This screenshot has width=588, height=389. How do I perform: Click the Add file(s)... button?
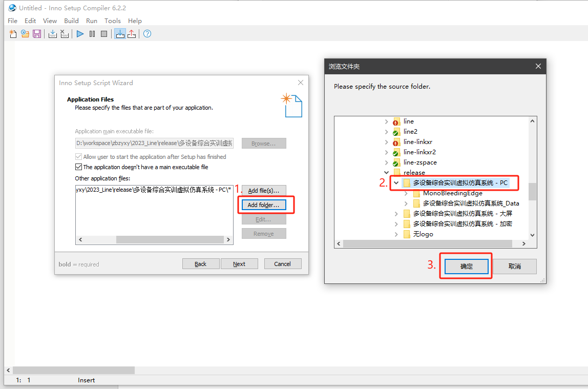(x=264, y=191)
